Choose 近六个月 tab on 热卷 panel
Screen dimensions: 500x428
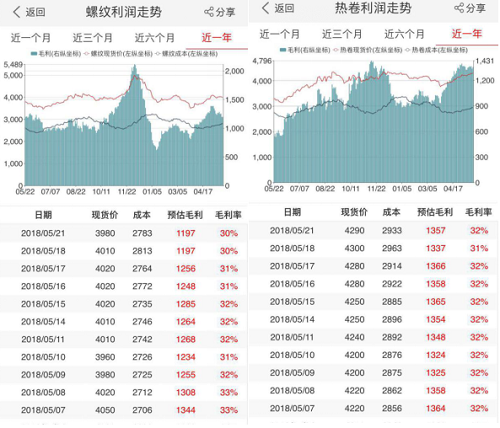[x=404, y=34]
